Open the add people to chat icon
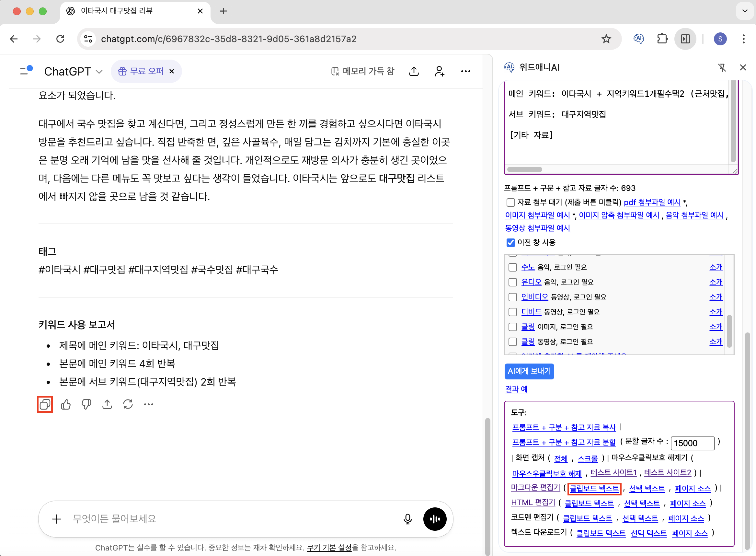This screenshot has height=556, width=756. 440,71
